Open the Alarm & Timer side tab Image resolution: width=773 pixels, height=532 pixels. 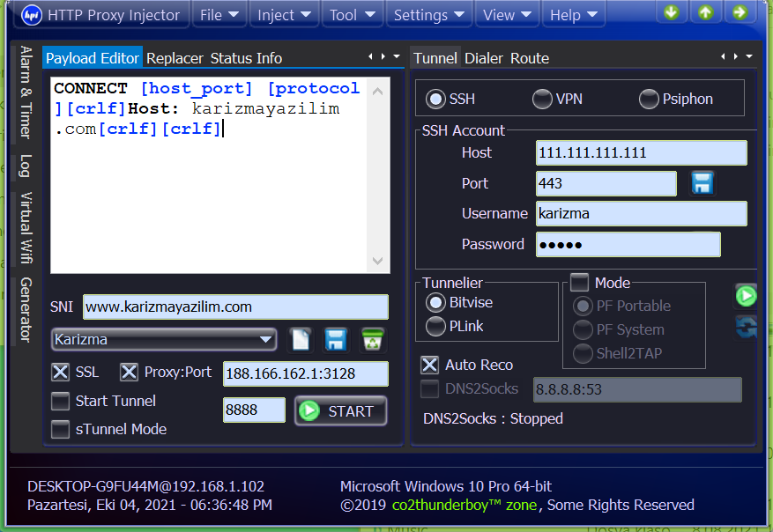pos(26,92)
